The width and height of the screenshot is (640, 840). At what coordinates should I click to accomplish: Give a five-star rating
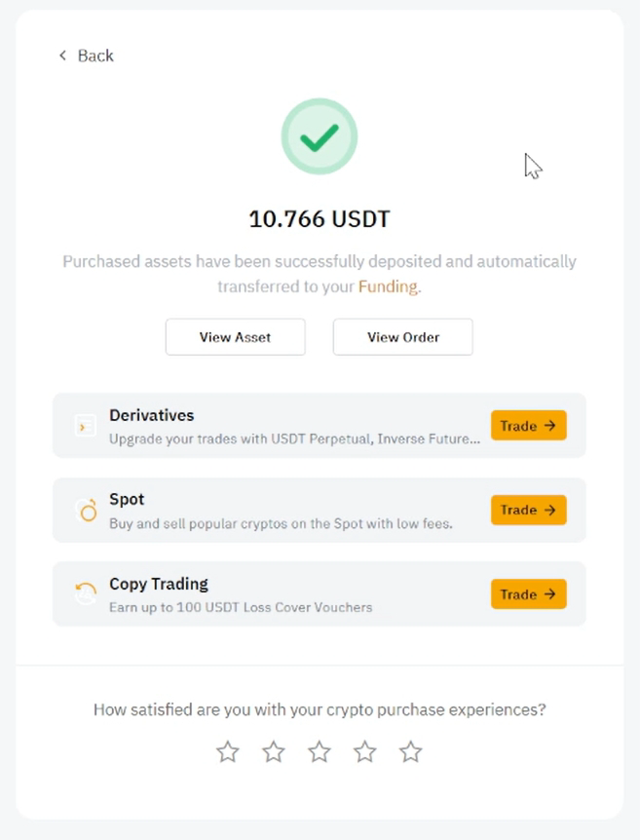coord(411,751)
